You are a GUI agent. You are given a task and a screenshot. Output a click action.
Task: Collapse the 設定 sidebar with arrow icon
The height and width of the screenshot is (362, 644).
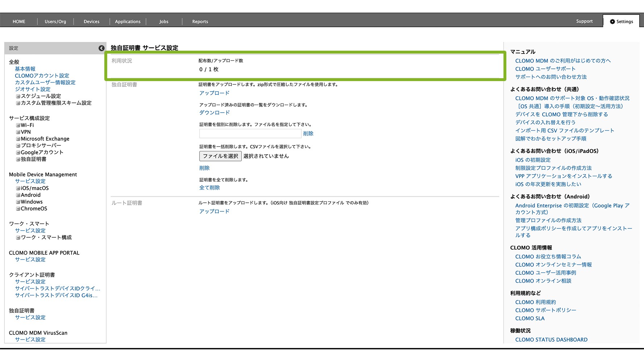tap(101, 48)
